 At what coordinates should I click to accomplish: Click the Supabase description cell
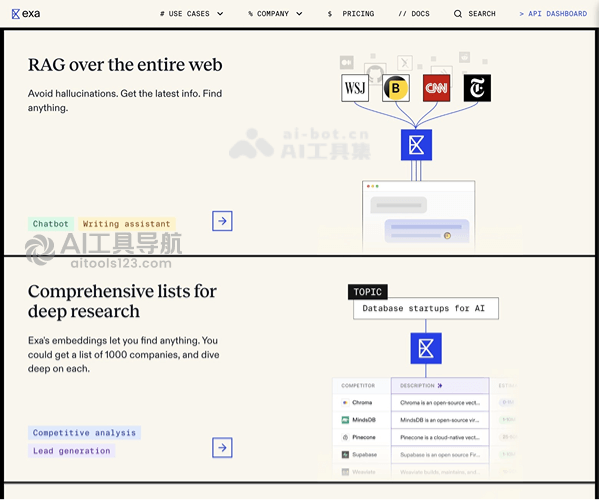[440, 454]
